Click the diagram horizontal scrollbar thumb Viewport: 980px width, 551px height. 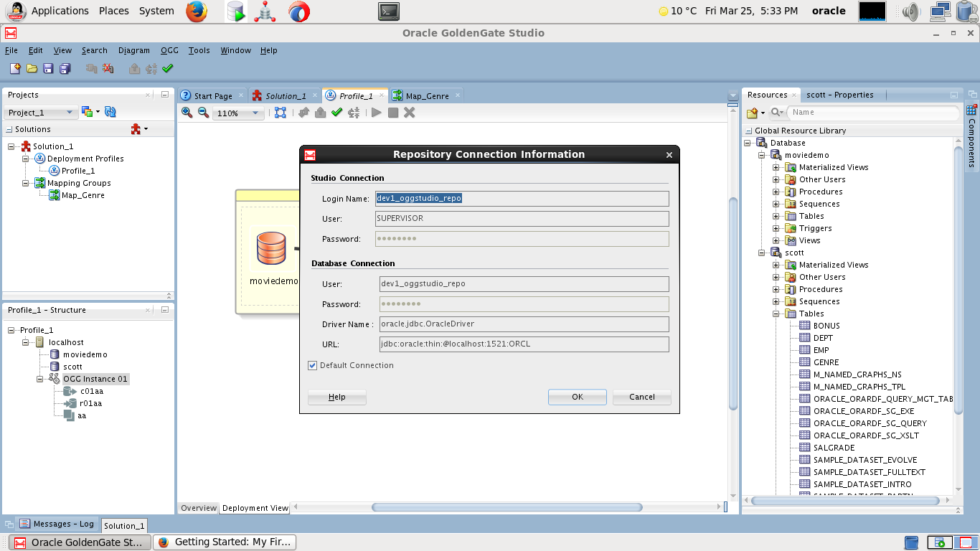pos(507,507)
